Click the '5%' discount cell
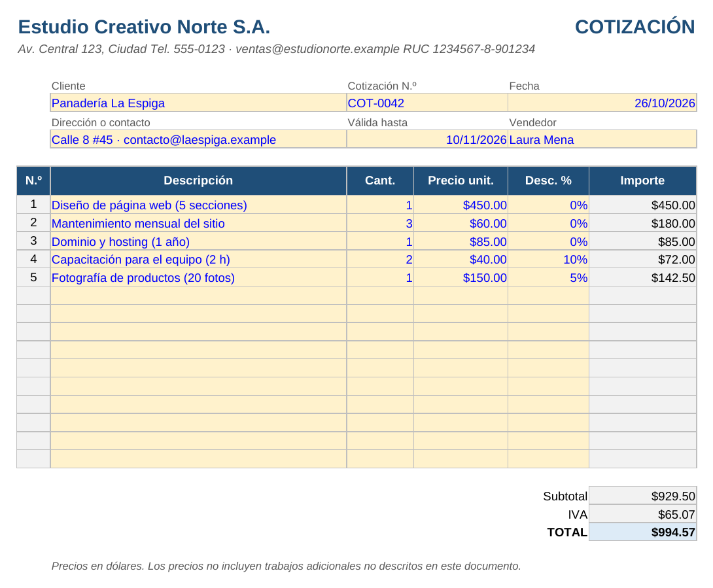713x588 pixels. pos(548,277)
